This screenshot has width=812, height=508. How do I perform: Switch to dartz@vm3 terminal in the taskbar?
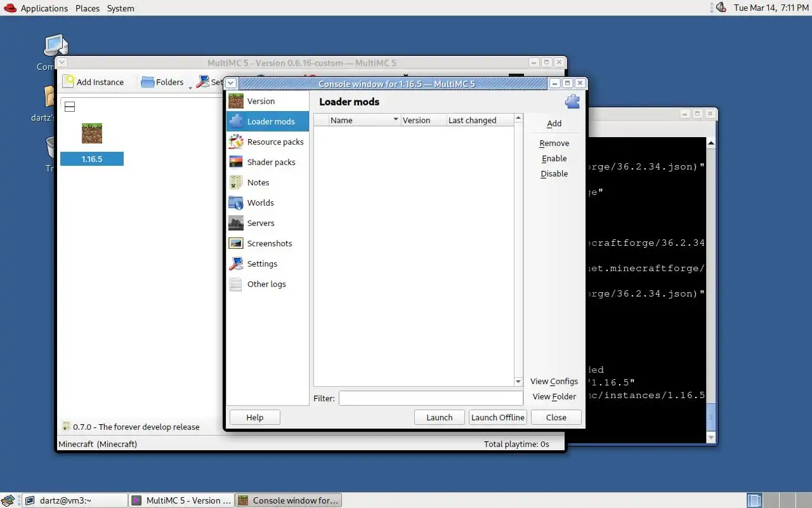75,500
